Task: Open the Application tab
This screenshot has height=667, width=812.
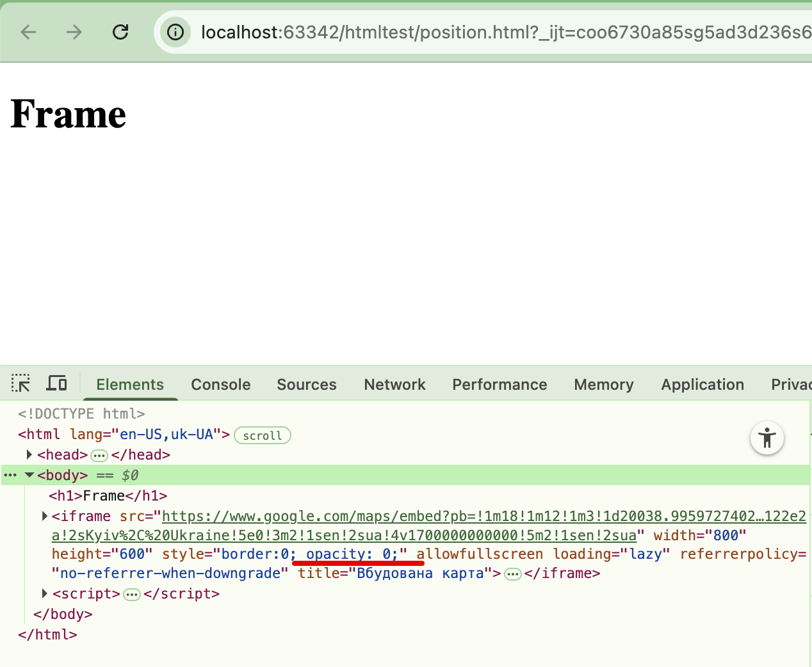Action: tap(702, 385)
